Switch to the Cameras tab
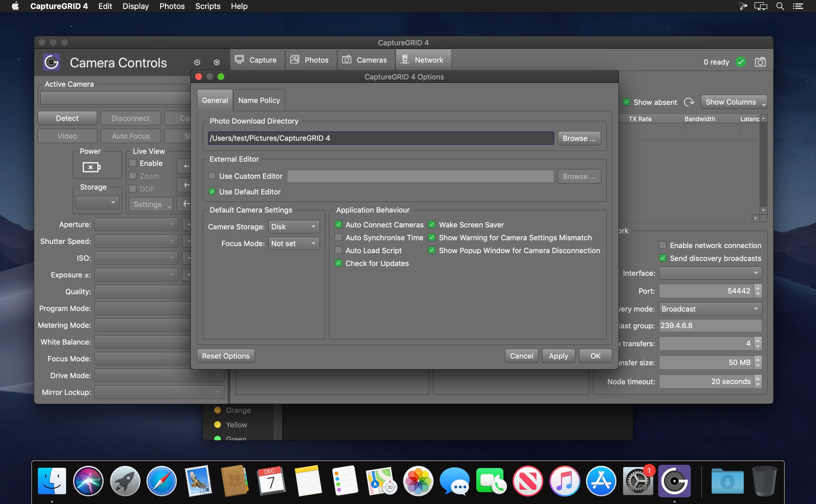 tap(366, 60)
